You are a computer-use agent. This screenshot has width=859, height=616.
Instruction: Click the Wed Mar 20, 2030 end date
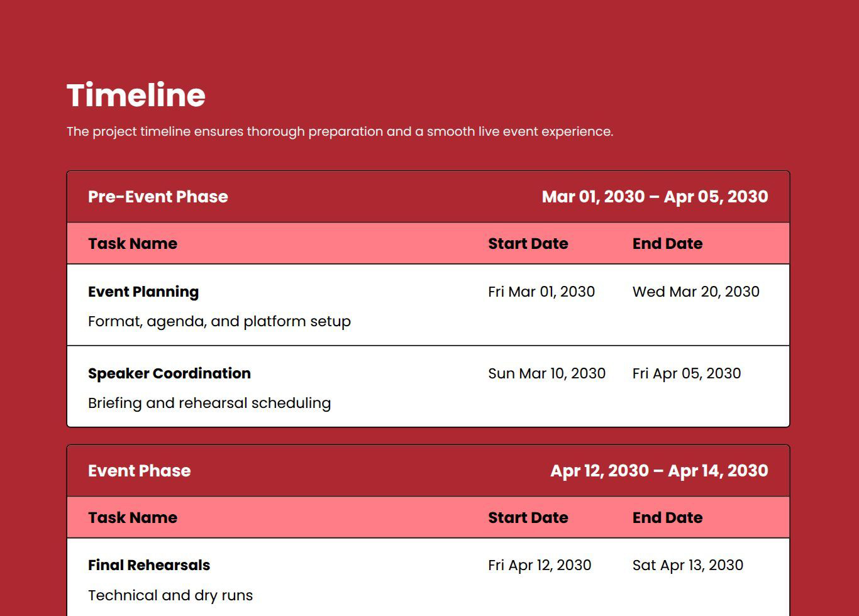[696, 292]
